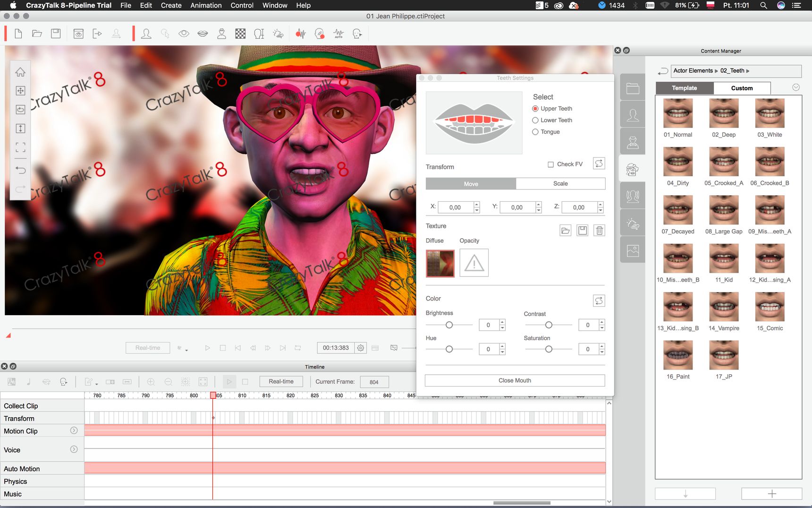Toggle loop playback icon in player controls

click(x=297, y=348)
